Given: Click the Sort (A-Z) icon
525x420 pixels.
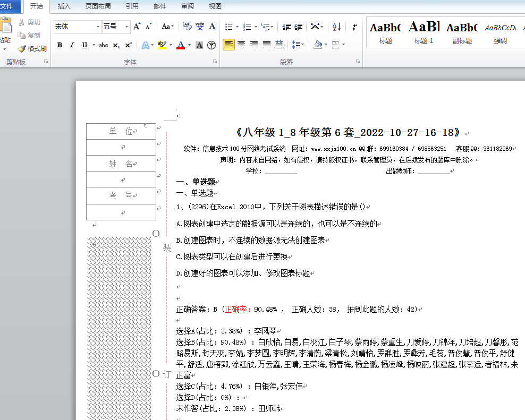Looking at the screenshot, I should (336, 27).
